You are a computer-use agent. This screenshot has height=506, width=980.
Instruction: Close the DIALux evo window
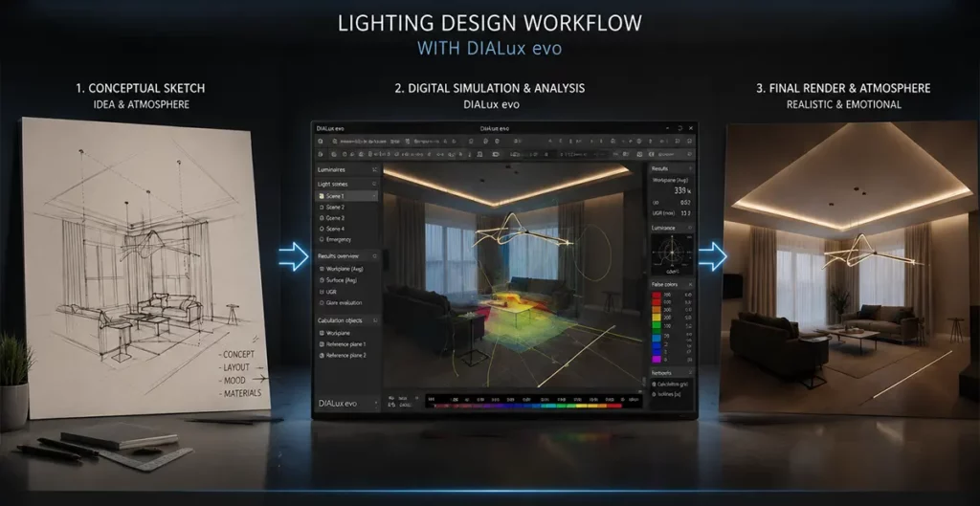coord(691,128)
